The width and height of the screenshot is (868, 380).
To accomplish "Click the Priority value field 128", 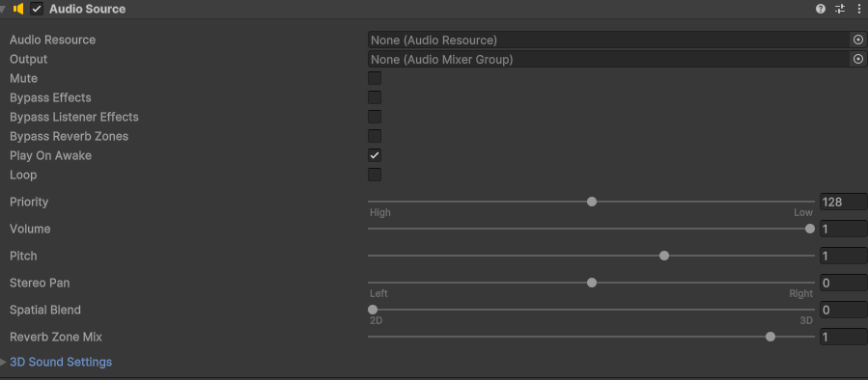I will tap(843, 202).
